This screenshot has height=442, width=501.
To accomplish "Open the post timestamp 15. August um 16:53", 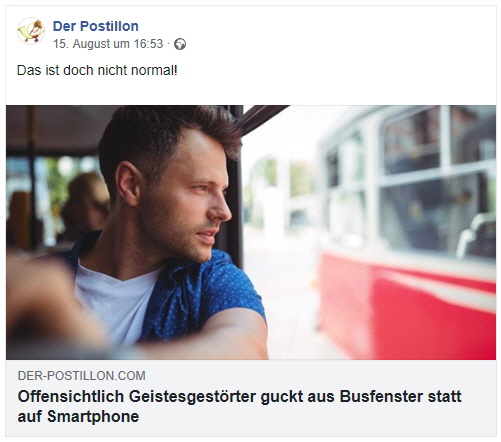I will point(108,44).
